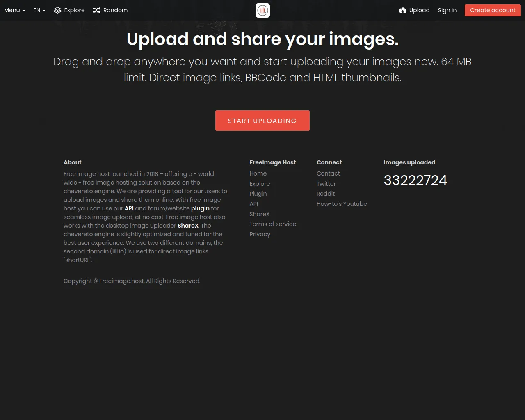525x420 pixels.
Task: Click the Freeimage Host logo
Action: (x=262, y=10)
